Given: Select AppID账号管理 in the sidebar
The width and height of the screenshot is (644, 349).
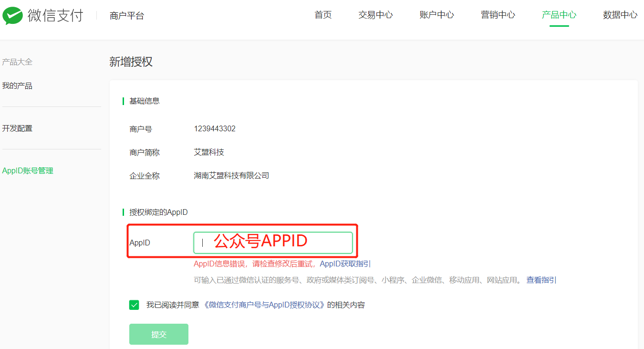Looking at the screenshot, I should 28,171.
